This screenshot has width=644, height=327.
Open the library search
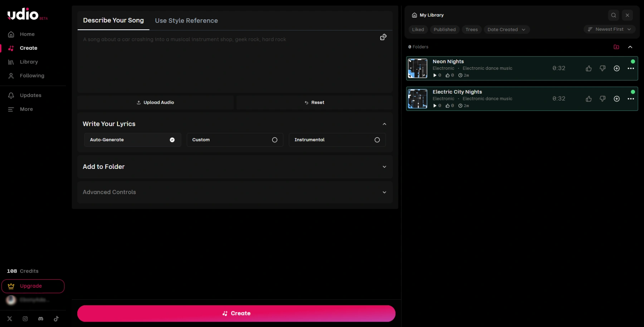pyautogui.click(x=613, y=15)
